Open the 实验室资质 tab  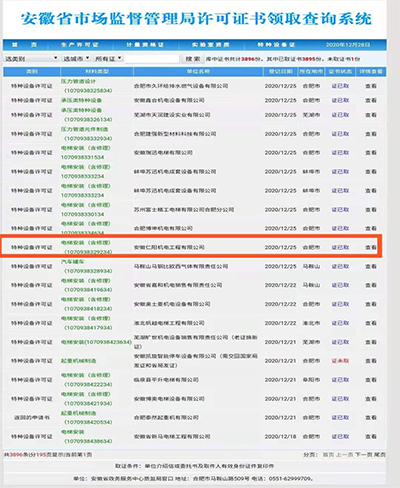point(211,45)
